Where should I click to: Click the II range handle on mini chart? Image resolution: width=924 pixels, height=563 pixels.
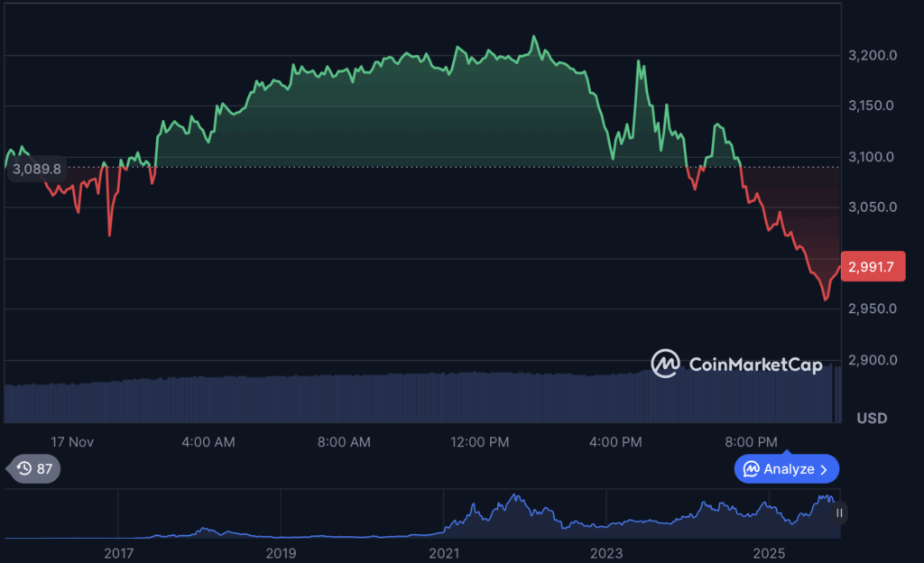(839, 512)
